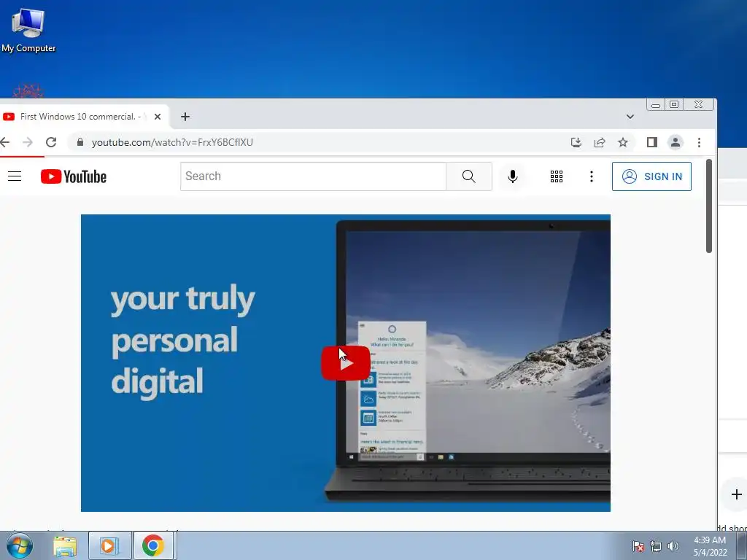Open volume speaker tray icon
747x560 pixels.
click(673, 546)
